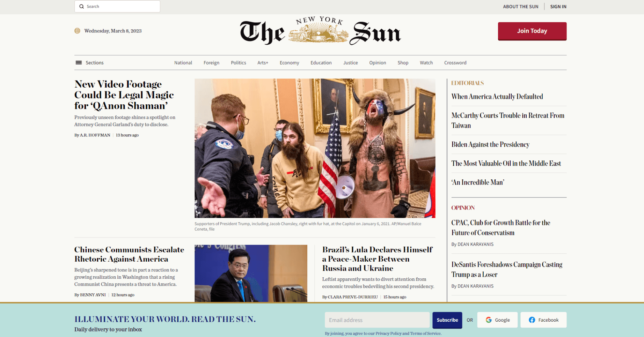This screenshot has height=337, width=644.
Task: Read 'CPAC, Club for Growth Battle' opinion
Action: point(501,227)
